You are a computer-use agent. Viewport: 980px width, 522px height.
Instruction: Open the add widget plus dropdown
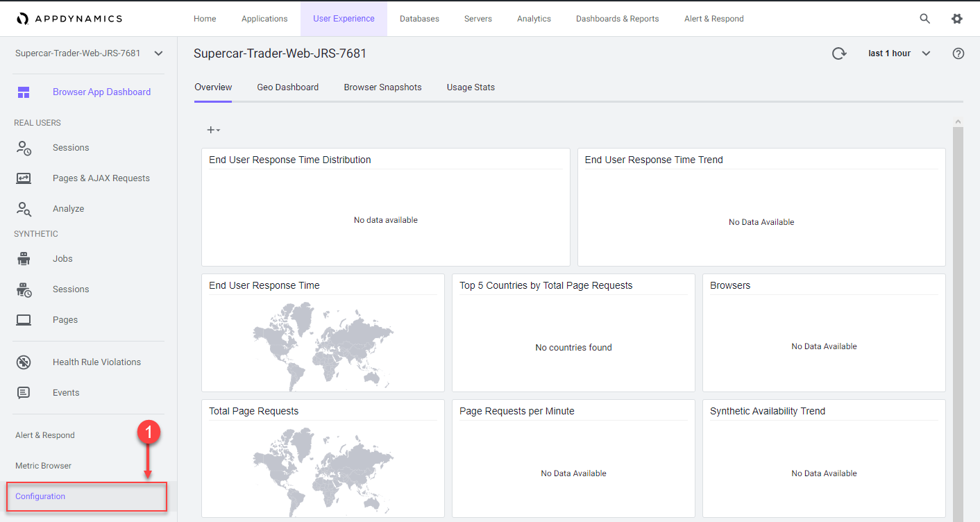tap(213, 130)
